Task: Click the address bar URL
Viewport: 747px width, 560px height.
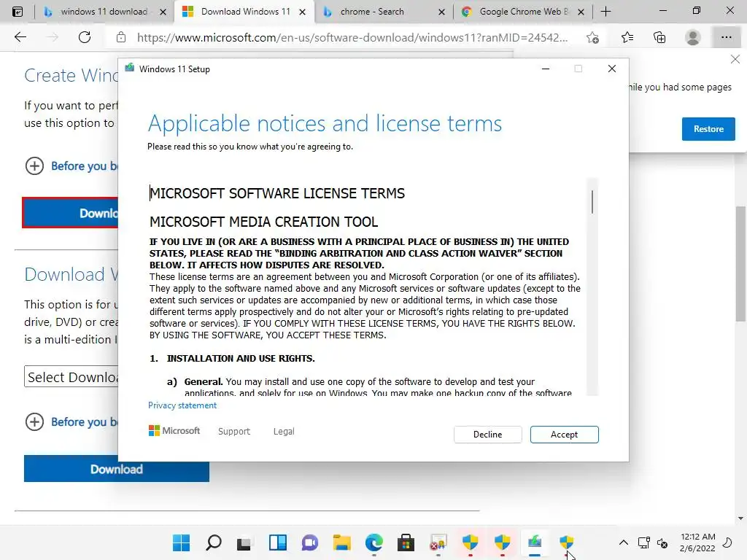Action: (352, 37)
